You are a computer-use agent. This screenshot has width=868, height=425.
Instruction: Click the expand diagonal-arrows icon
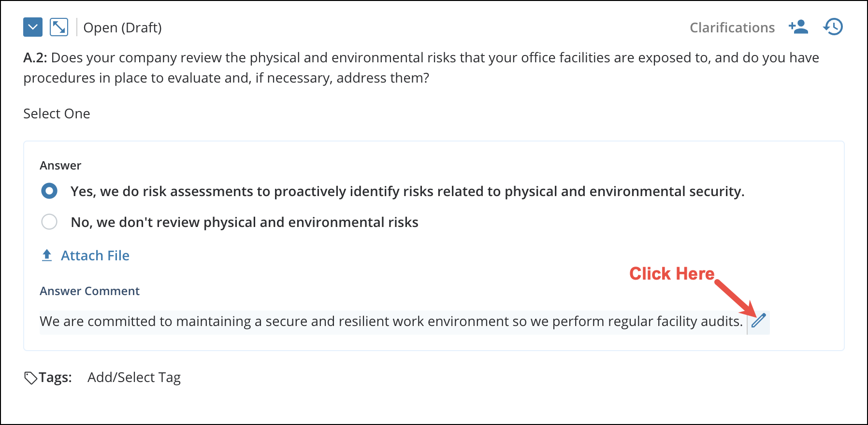click(x=59, y=27)
